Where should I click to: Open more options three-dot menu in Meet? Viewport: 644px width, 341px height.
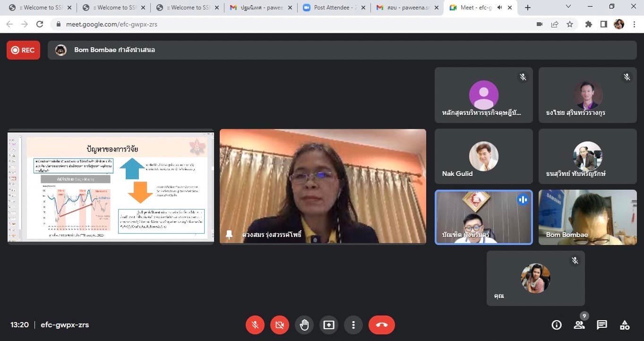click(353, 325)
